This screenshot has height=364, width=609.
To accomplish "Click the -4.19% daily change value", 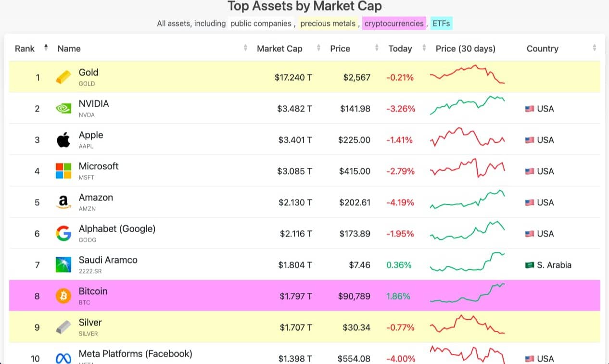I will click(x=400, y=202).
